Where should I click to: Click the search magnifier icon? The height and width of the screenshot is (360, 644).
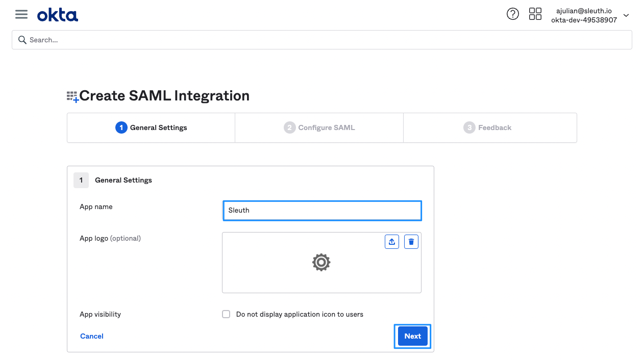click(x=22, y=40)
